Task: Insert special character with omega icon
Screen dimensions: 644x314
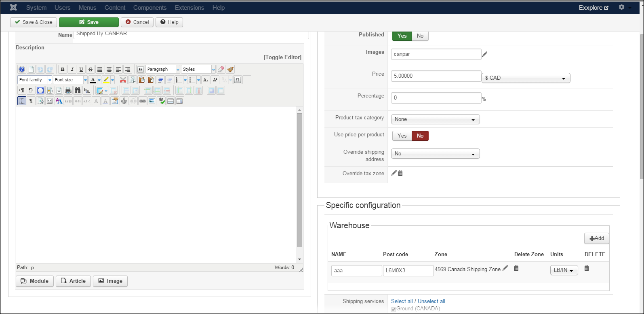Action: pyautogui.click(x=238, y=80)
